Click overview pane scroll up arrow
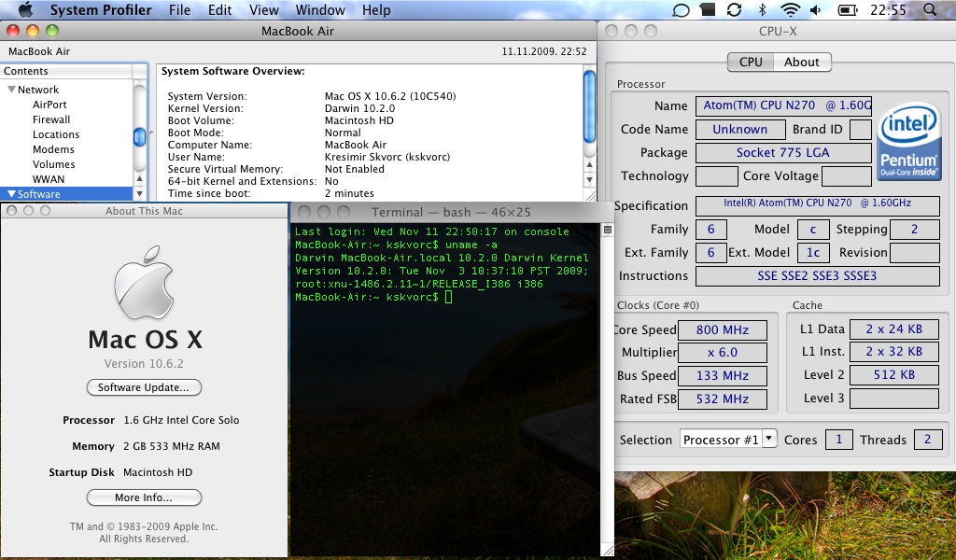Viewport: 956px width, 560px height. pos(589,164)
